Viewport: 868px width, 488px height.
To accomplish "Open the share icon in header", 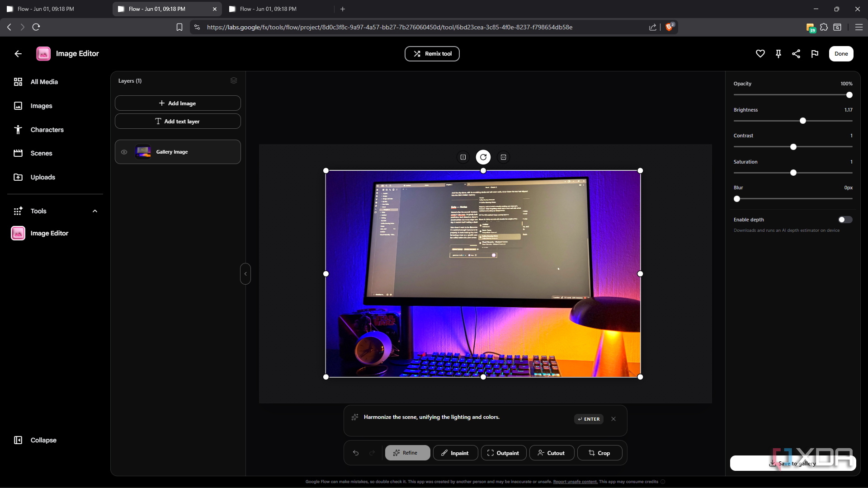I will click(796, 54).
